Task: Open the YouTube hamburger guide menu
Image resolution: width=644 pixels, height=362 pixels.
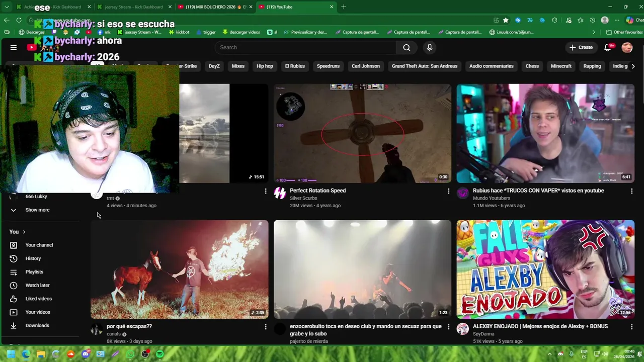Action: tap(14, 47)
